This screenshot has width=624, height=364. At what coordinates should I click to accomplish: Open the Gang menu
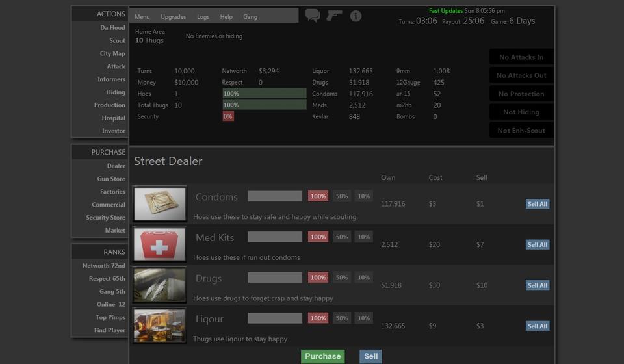pyautogui.click(x=250, y=17)
